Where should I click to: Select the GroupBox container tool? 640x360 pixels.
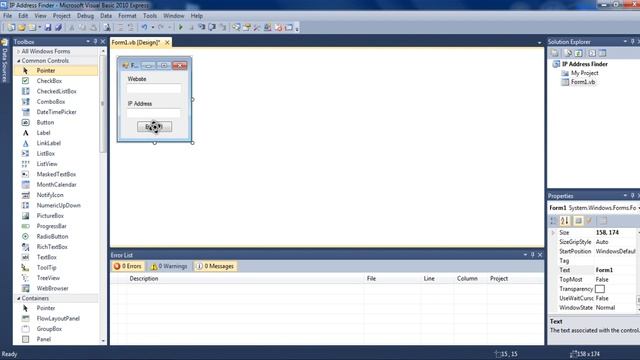[x=49, y=329]
